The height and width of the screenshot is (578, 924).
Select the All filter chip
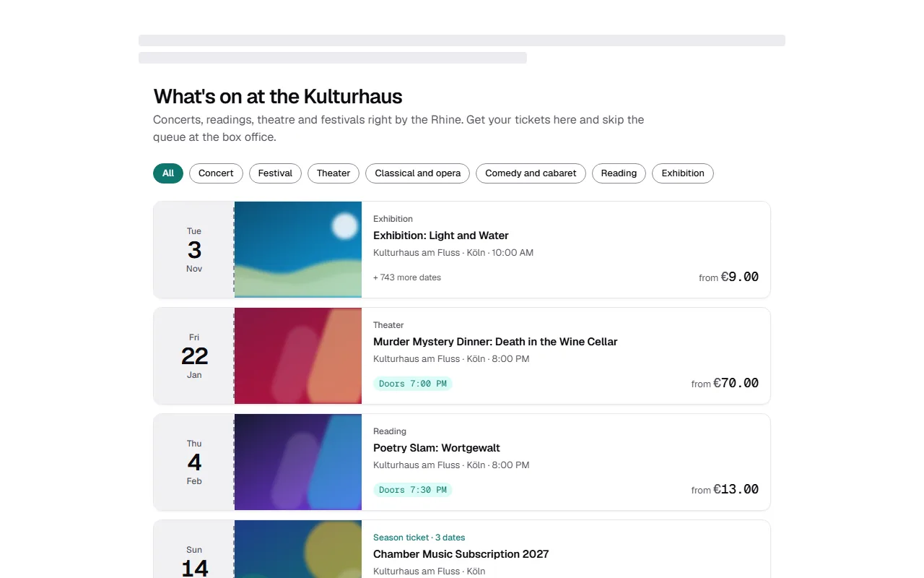click(168, 173)
